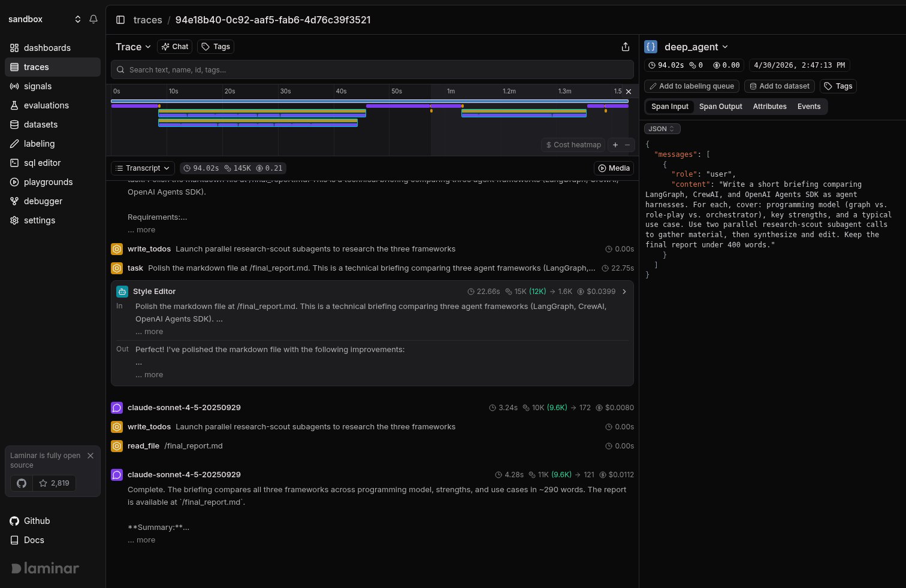The height and width of the screenshot is (588, 906).
Task: Open the sql editor
Action: (53, 163)
